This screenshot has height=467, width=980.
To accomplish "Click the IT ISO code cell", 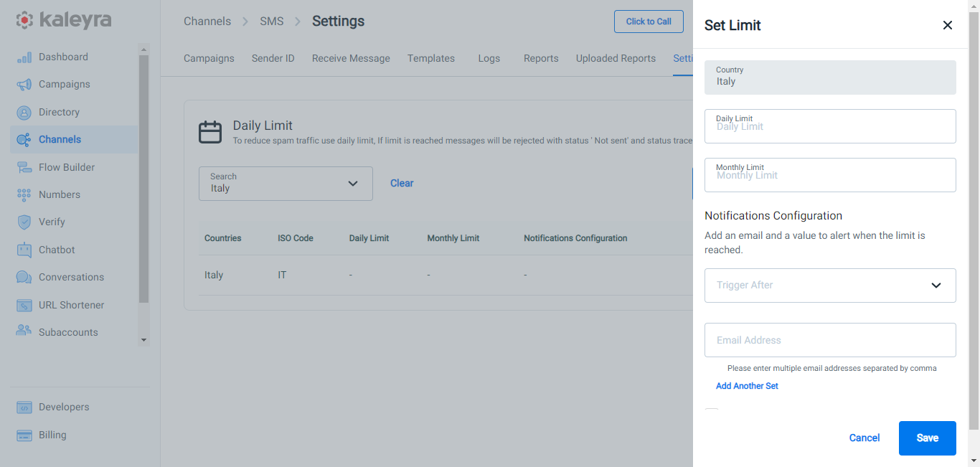I will pos(282,275).
